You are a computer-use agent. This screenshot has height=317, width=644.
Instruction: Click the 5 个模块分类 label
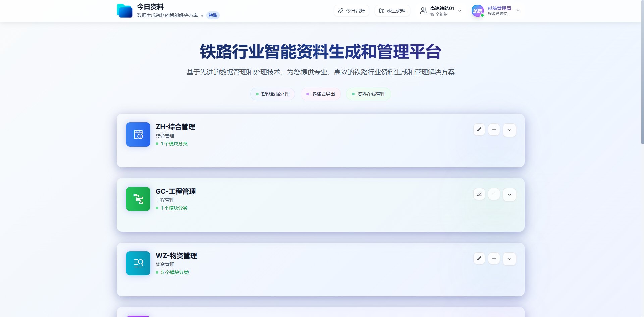[x=175, y=272]
